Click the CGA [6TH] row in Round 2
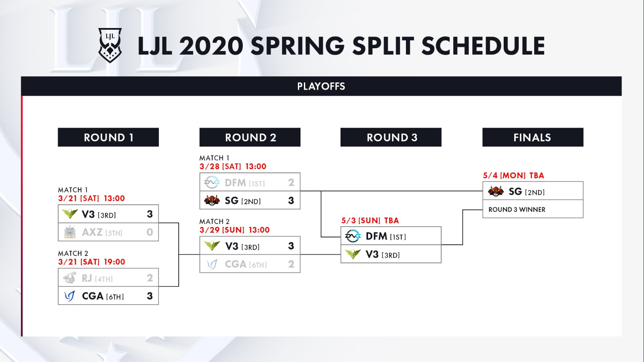 250,264
